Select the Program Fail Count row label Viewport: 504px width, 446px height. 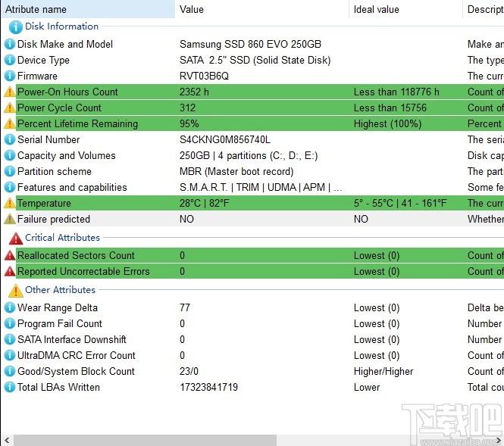click(x=60, y=323)
